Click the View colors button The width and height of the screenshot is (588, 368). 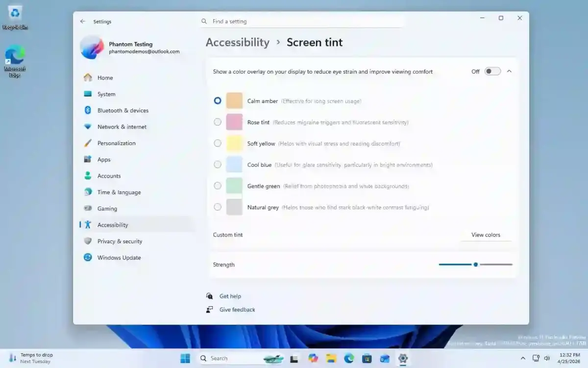[x=486, y=235]
